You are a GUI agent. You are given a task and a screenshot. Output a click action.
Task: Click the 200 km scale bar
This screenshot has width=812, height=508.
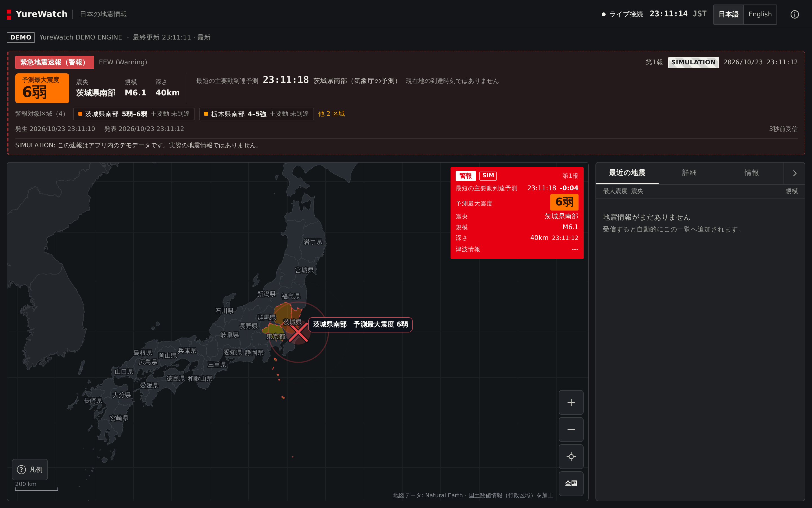(x=36, y=486)
